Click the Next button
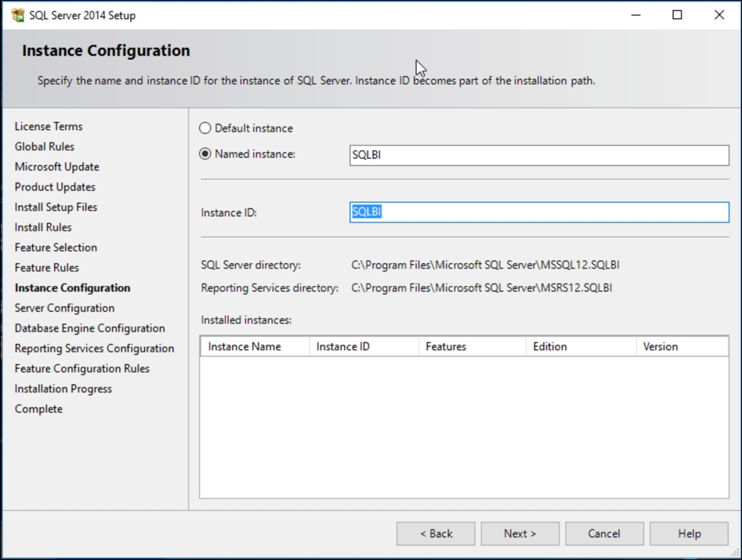742x560 pixels. point(520,533)
